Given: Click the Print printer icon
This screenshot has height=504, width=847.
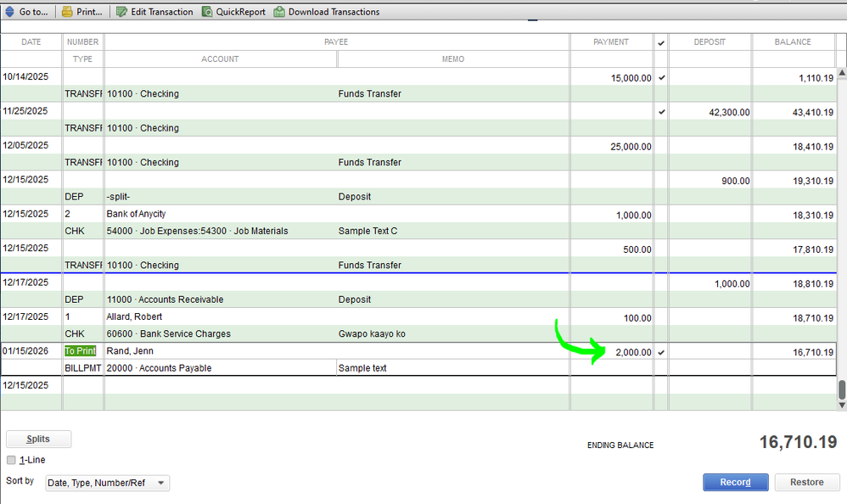Looking at the screenshot, I should coord(67,12).
